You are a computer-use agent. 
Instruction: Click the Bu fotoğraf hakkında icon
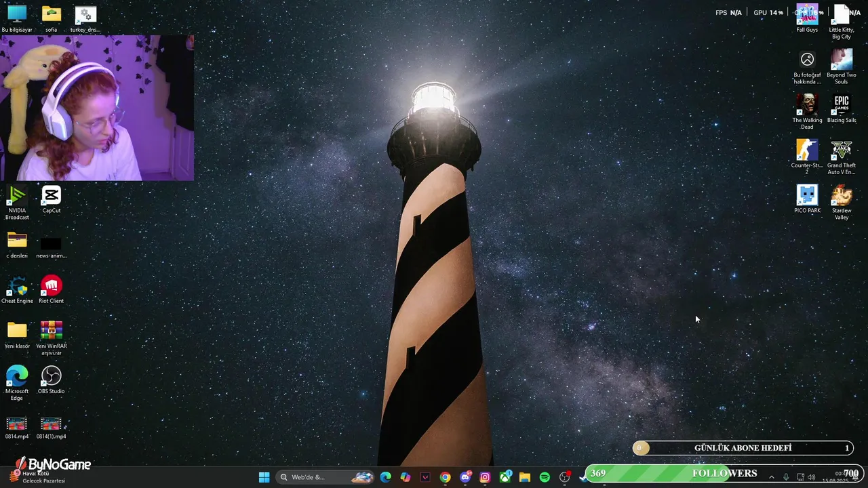coord(807,67)
